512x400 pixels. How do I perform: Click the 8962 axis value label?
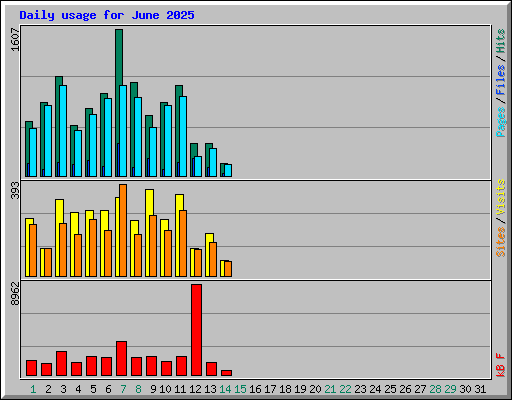tap(15, 294)
